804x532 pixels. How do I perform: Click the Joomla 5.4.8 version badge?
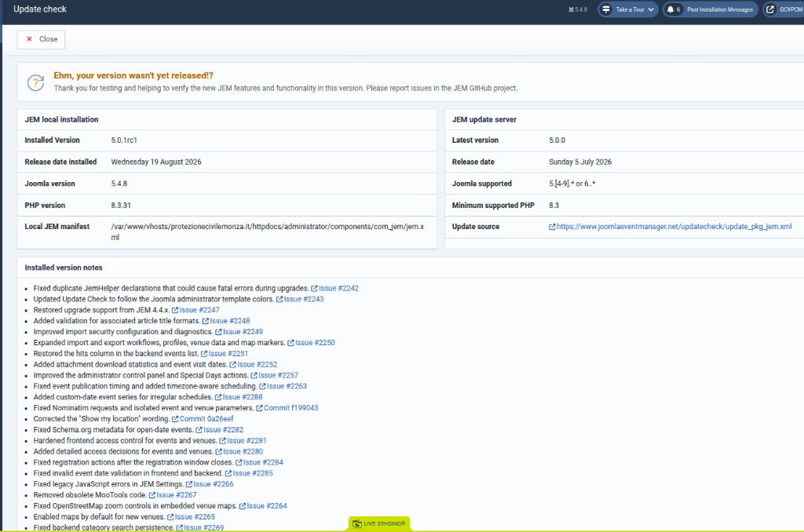click(x=578, y=9)
